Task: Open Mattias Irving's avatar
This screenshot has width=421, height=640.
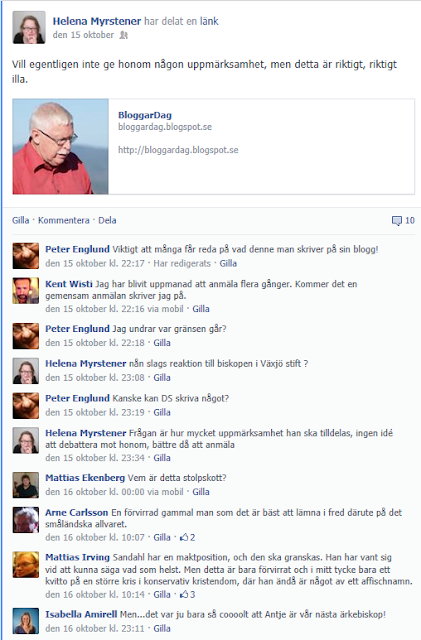Action: (x=25, y=564)
